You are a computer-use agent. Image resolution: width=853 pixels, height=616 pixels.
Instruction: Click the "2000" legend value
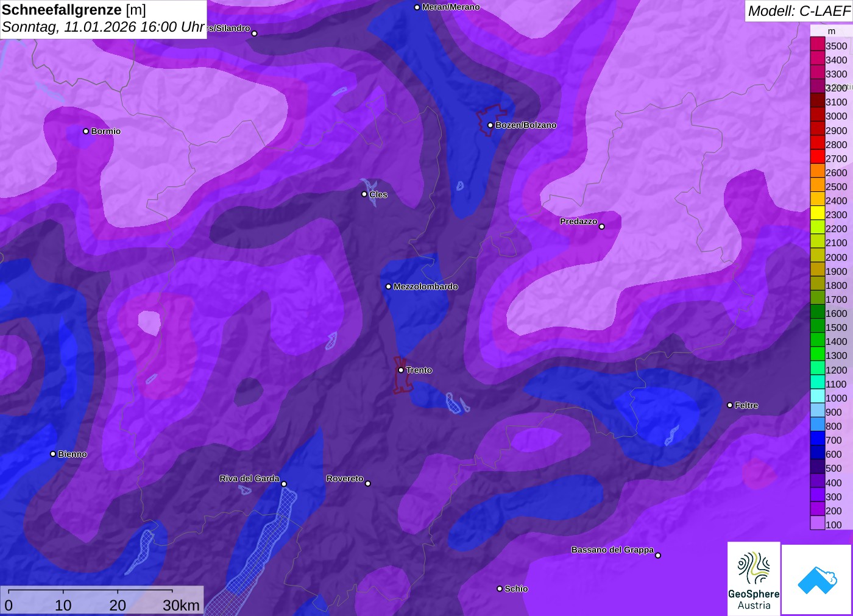836,257
